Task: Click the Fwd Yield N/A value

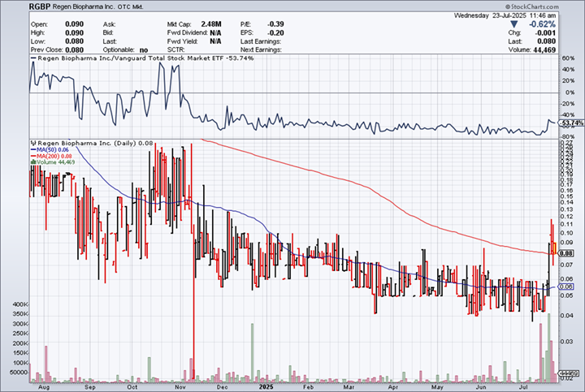Action: [215, 41]
